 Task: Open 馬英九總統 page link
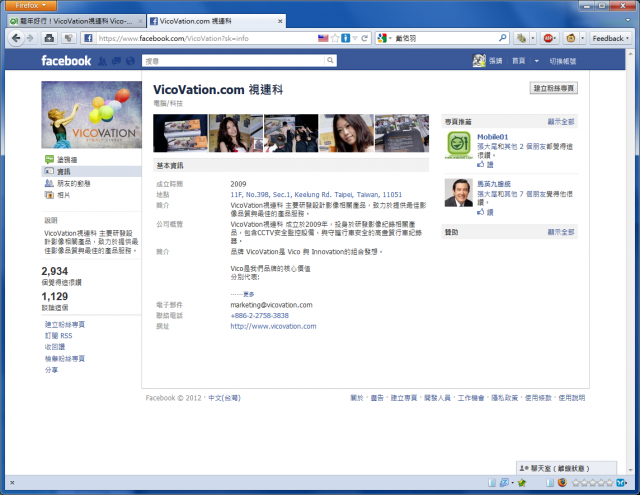(494, 184)
